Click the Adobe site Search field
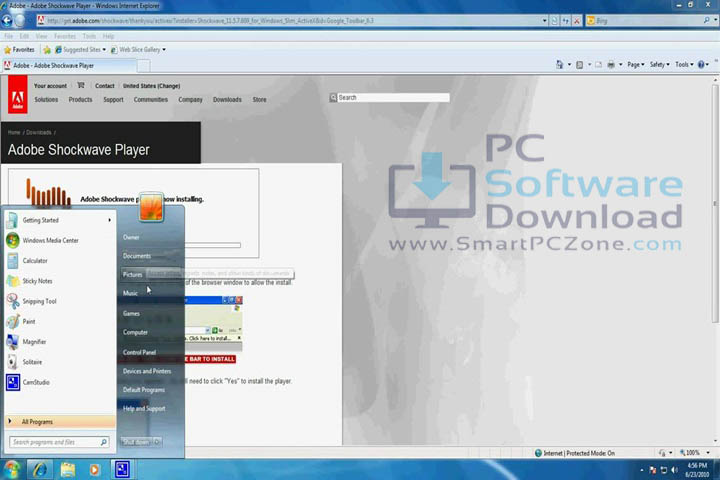Screen dimensions: 720x480 click(x=393, y=97)
